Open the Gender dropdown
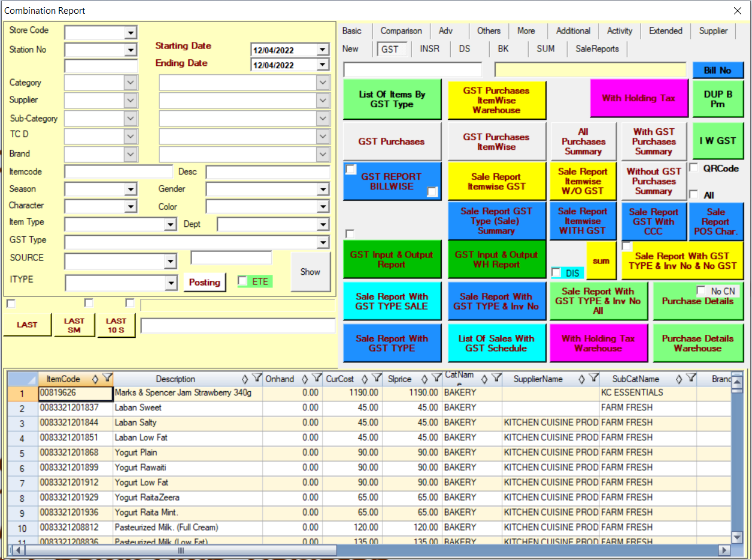Image resolution: width=752 pixels, height=560 pixels. pos(323,190)
